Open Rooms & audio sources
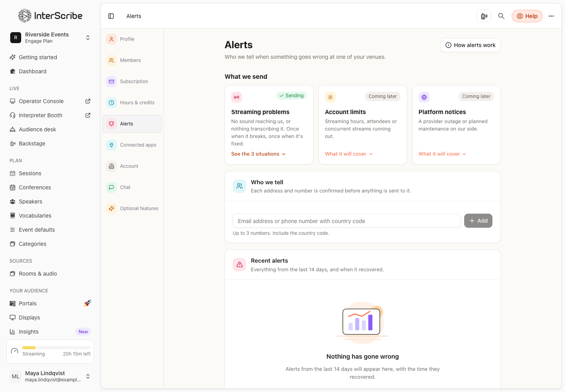This screenshot has height=392, width=565. click(50, 274)
